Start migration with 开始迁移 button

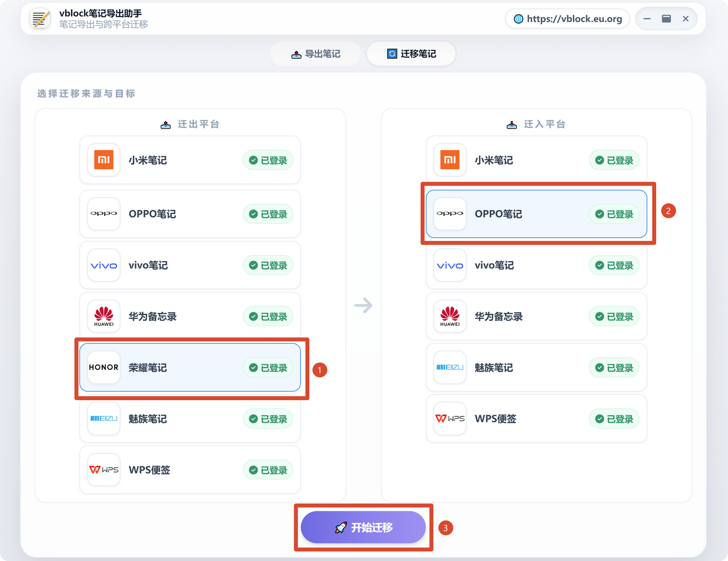coord(363,527)
